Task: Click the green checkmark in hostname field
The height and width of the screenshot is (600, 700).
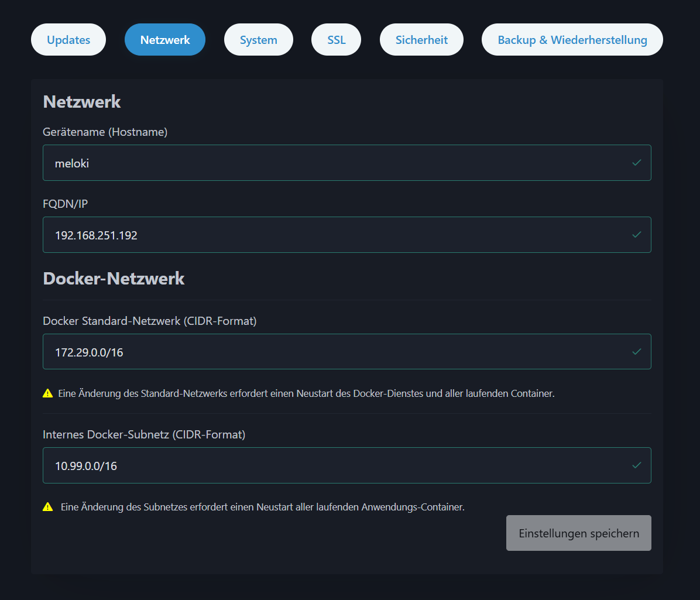Action: pyautogui.click(x=637, y=163)
